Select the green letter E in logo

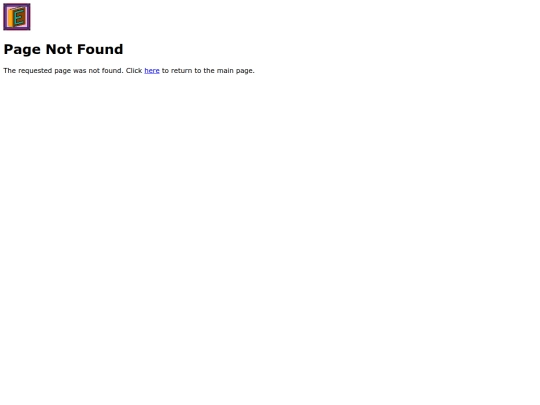pos(20,17)
